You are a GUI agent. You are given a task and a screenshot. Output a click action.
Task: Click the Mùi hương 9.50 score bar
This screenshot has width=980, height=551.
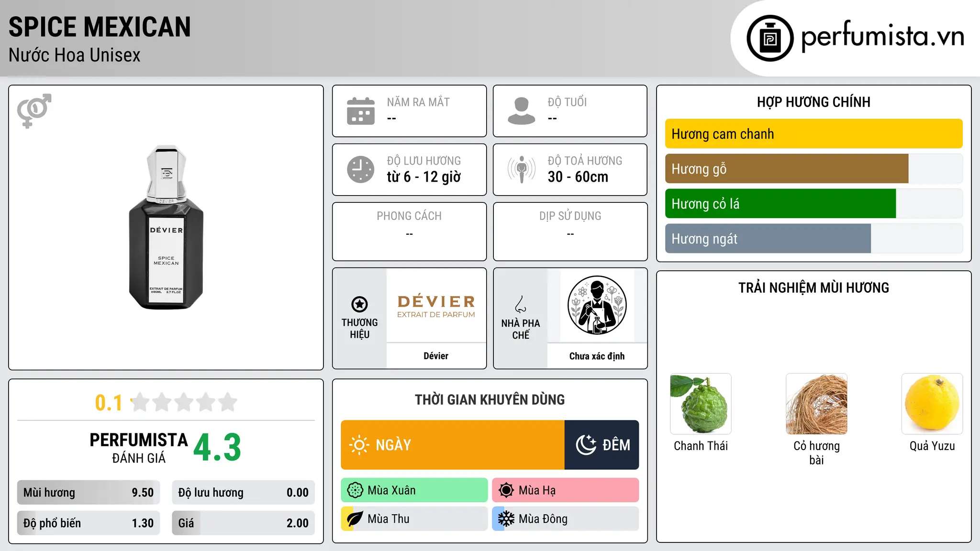(x=89, y=493)
